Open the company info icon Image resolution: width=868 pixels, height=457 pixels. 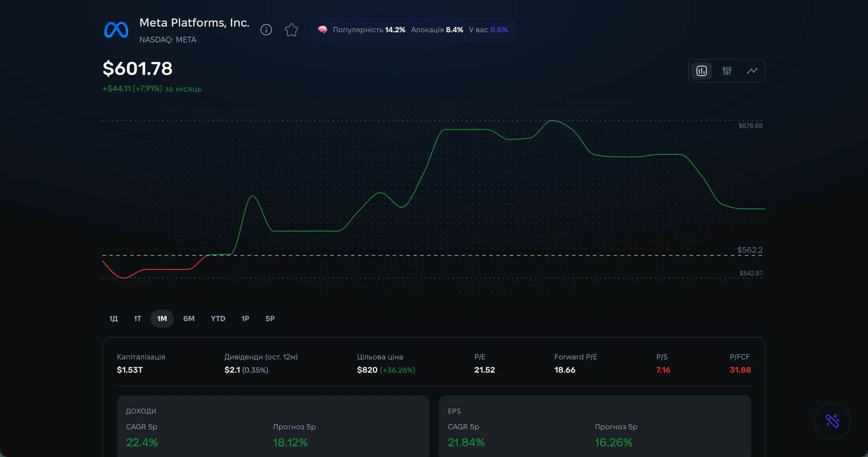pos(266,30)
